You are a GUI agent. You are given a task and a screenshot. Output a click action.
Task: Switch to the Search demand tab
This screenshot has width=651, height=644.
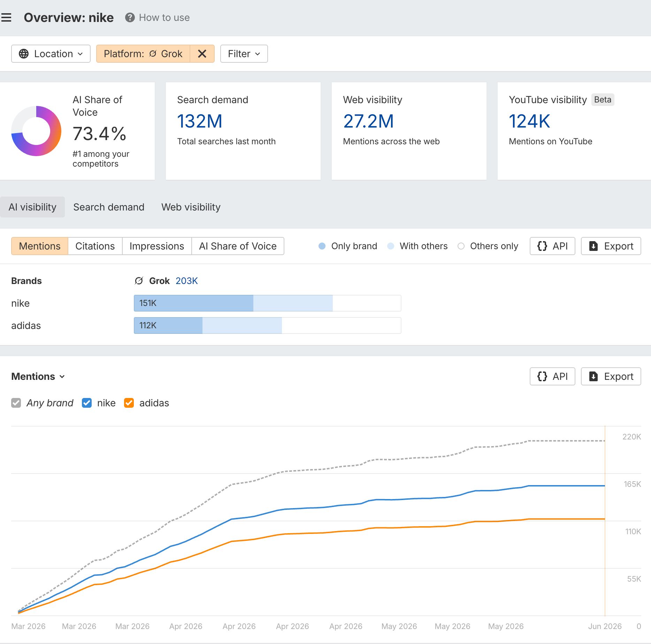pos(109,207)
